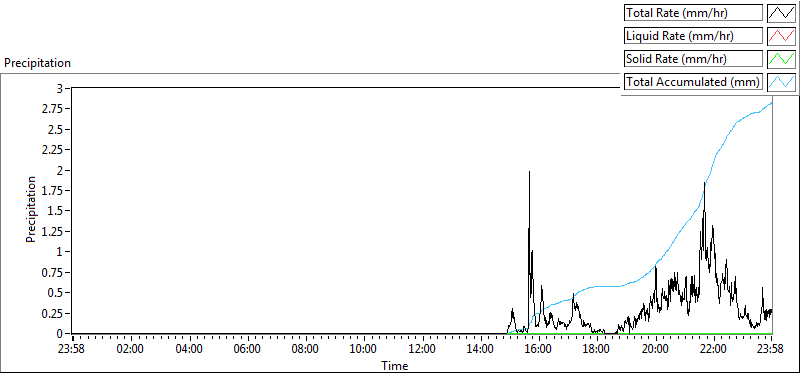Click the Precipitation chart title
This screenshot has height=373, width=800.
coord(37,63)
